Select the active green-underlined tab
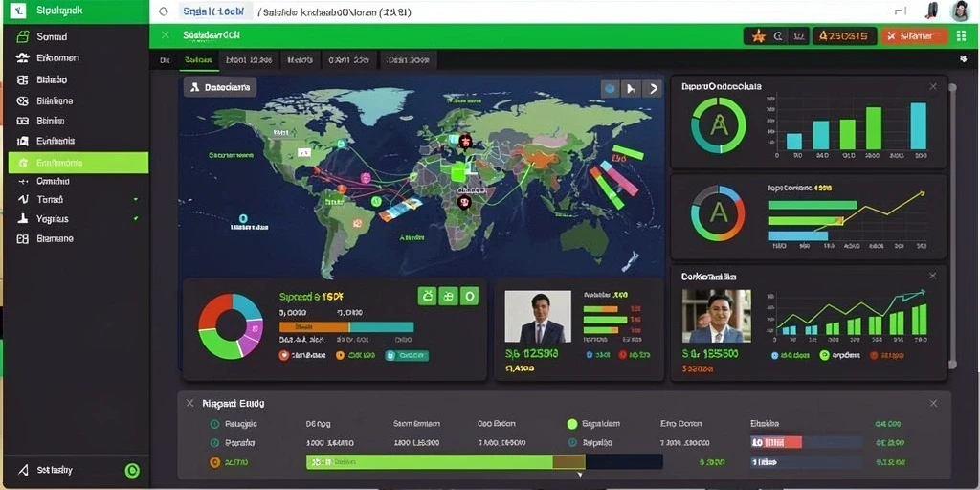 pyautogui.click(x=198, y=60)
